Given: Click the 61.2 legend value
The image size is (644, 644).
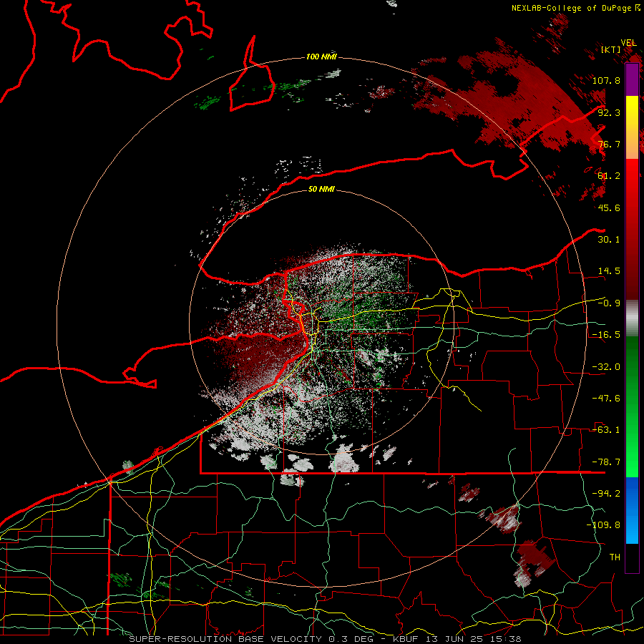Looking at the screenshot, I should (609, 176).
